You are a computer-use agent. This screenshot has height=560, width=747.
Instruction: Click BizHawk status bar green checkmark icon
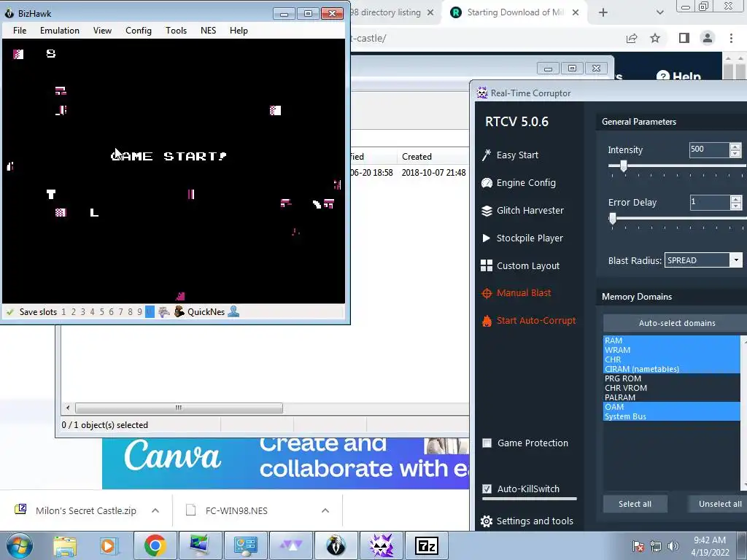click(x=9, y=312)
